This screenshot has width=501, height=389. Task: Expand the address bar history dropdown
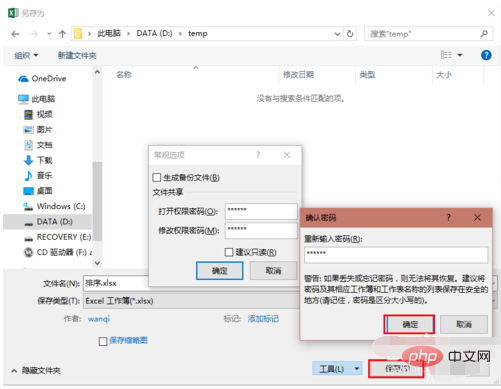tap(337, 34)
